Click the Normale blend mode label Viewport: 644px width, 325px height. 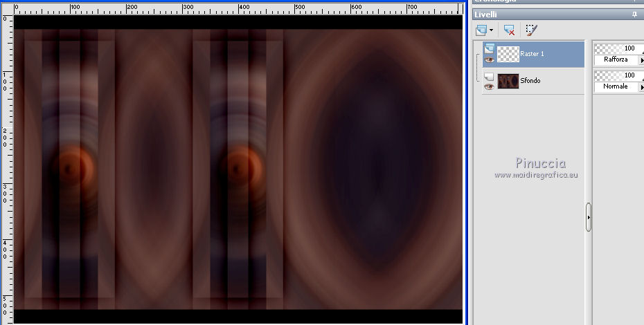click(x=615, y=86)
